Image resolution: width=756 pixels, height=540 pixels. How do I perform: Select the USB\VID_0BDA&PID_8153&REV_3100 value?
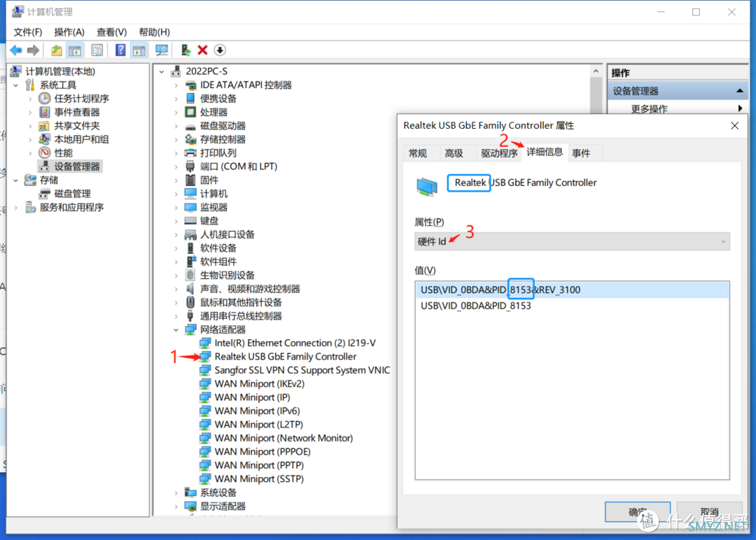point(572,290)
